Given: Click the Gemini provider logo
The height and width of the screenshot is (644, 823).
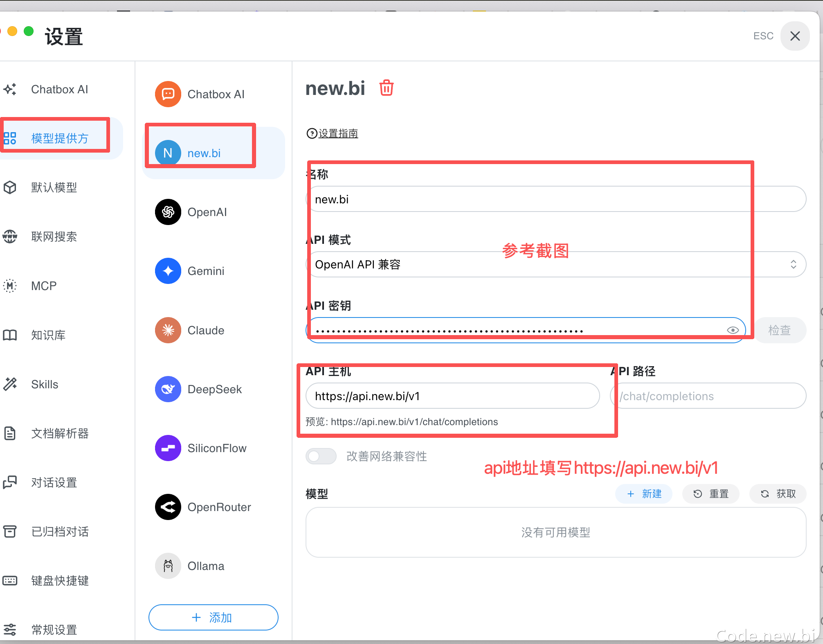Looking at the screenshot, I should tap(168, 271).
